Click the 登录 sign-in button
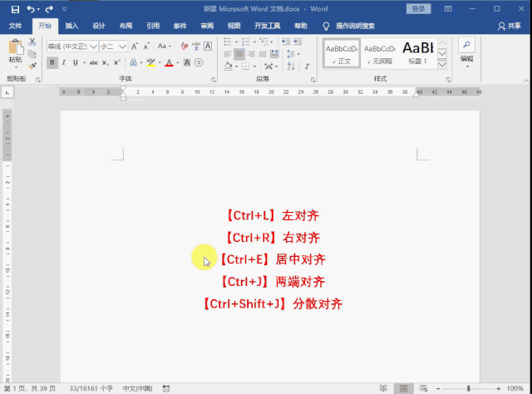 point(418,9)
